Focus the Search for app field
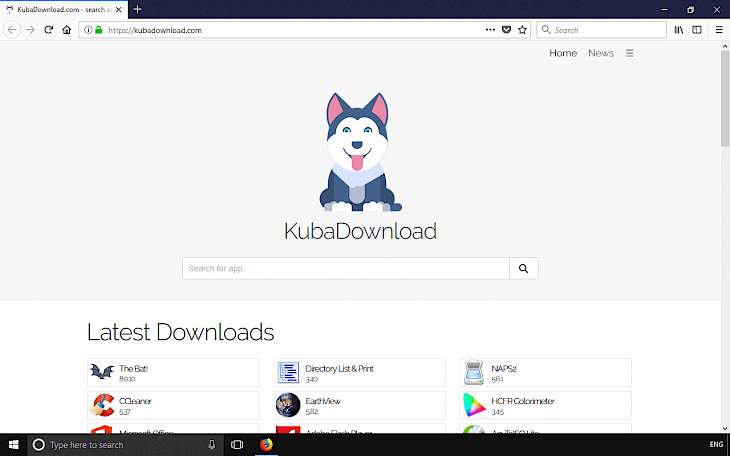 pyautogui.click(x=346, y=268)
